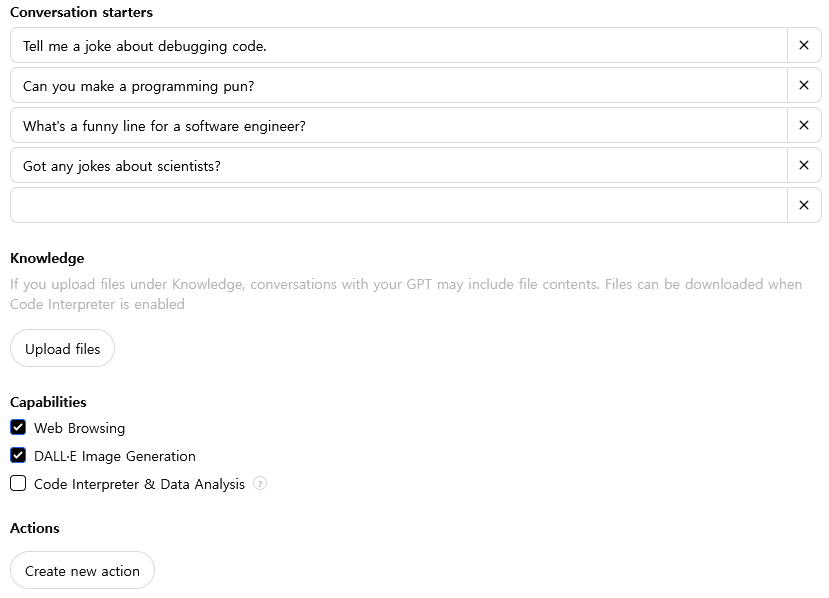
Task: Enable Code Interpreter & Data Analysis
Action: 18,484
